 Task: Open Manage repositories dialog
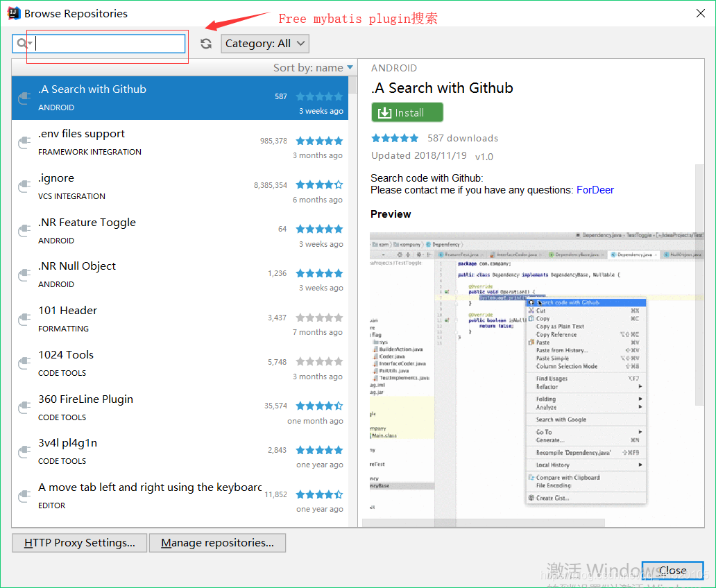click(x=217, y=543)
